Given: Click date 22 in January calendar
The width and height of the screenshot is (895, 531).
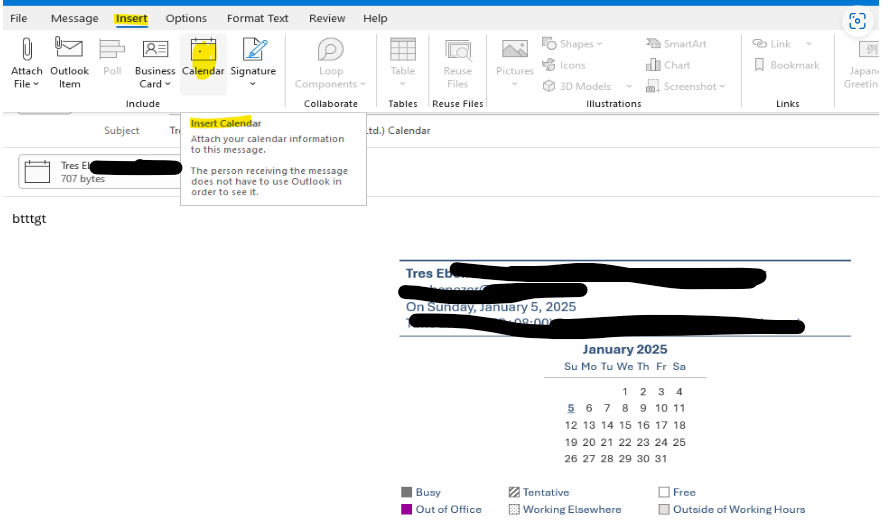Looking at the screenshot, I should coord(625,442).
